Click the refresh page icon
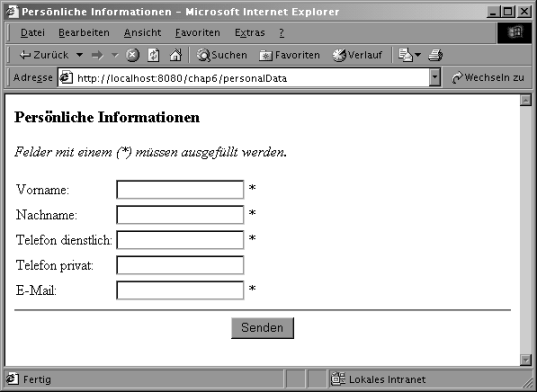 [153, 55]
